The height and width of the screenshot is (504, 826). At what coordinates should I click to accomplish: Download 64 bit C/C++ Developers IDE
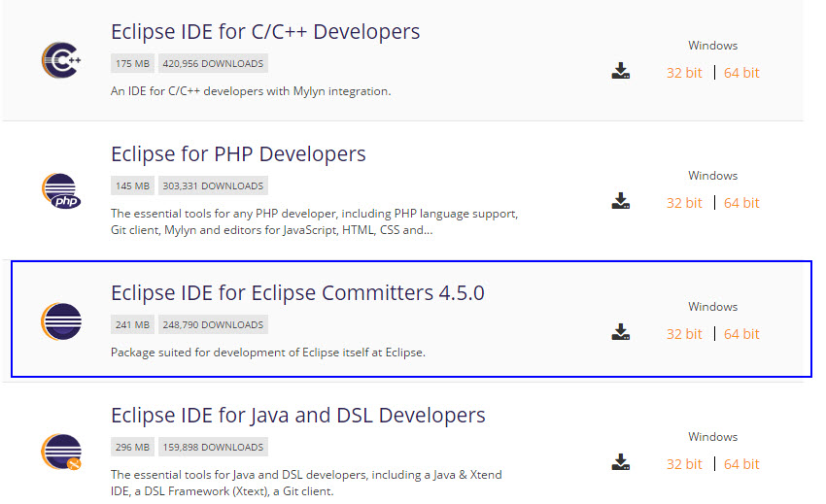click(741, 73)
